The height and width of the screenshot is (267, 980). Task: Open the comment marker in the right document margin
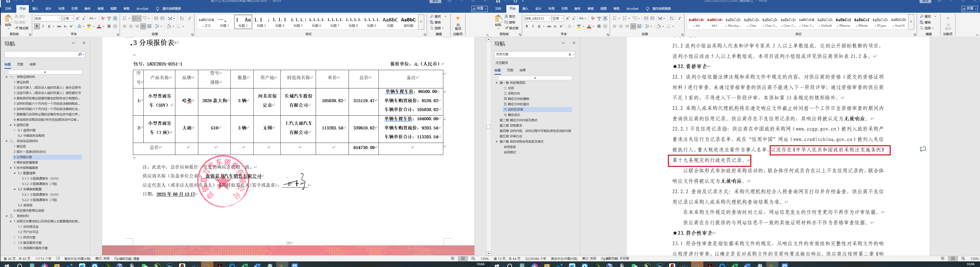[923, 149]
